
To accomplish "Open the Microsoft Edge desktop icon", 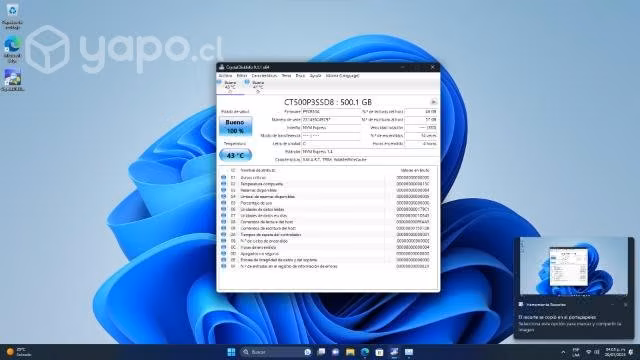I will (x=12, y=49).
